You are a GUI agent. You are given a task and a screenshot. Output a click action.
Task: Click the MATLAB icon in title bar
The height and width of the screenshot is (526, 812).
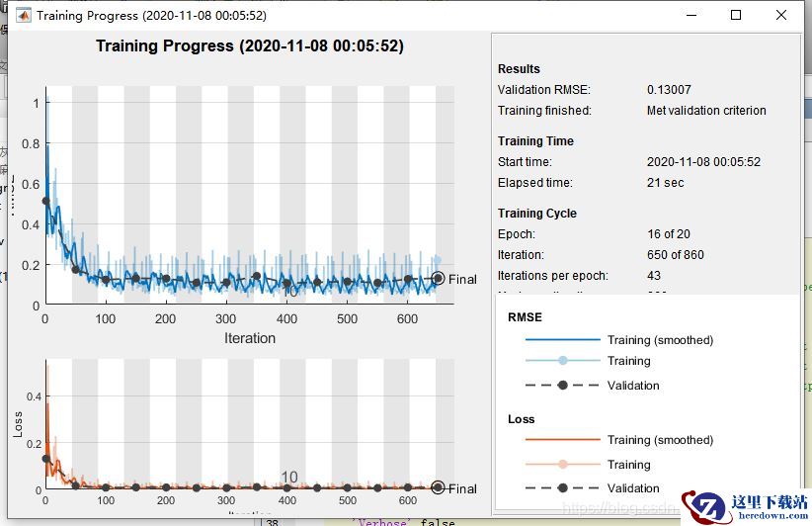24,16
